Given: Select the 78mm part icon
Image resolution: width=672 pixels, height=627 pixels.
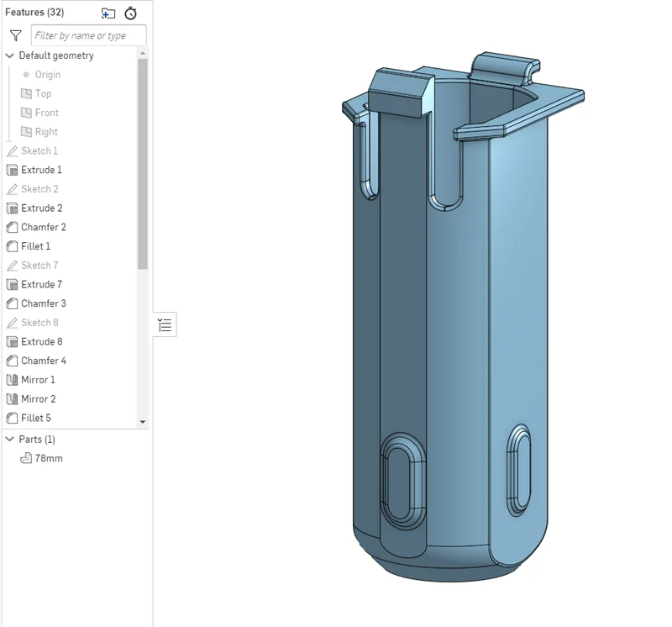Looking at the screenshot, I should (x=26, y=458).
